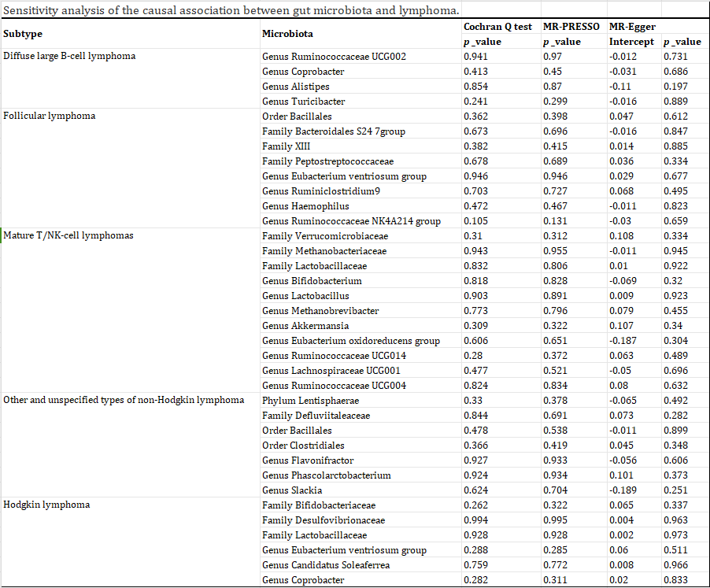Click the Intercept subheader cell
Image resolution: width=710 pixels, height=588 pixels.
[x=631, y=42]
